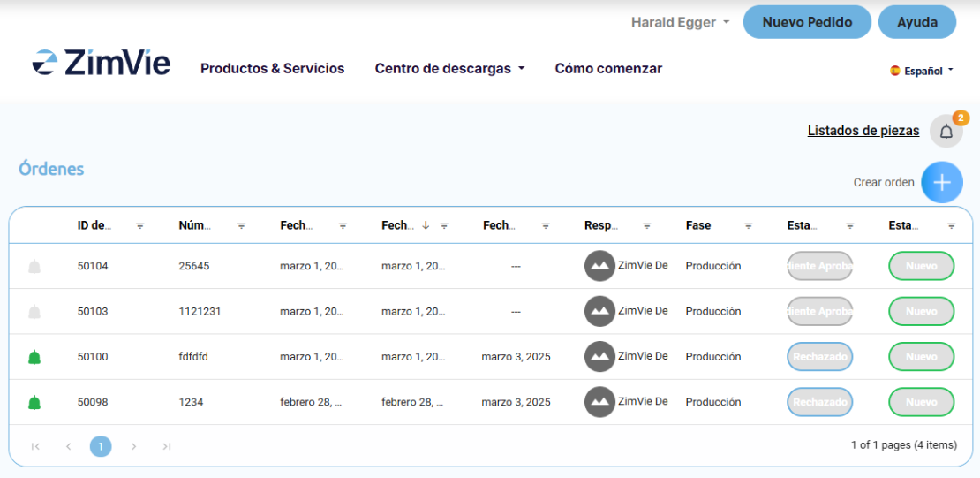
Task: Click the ZimVie logo
Action: [x=102, y=63]
